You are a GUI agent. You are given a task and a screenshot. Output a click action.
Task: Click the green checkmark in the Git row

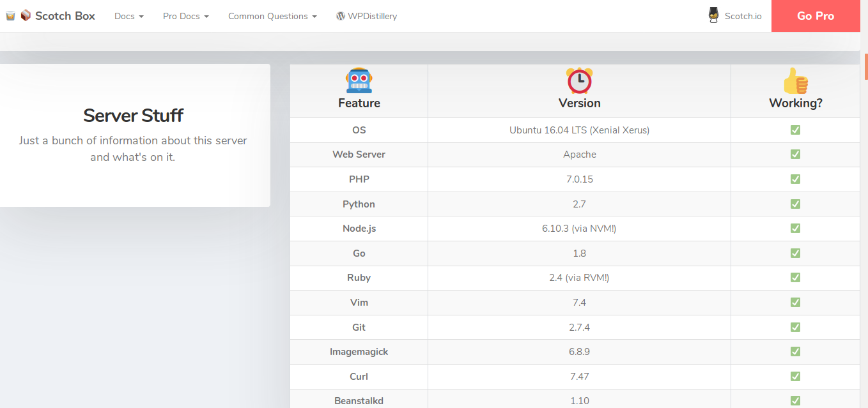point(795,327)
